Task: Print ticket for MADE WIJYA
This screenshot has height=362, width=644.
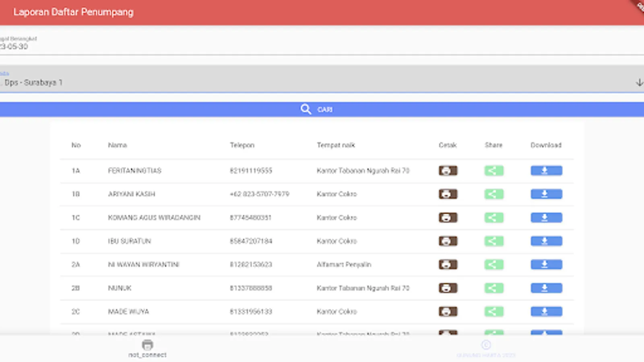Action: click(x=448, y=311)
